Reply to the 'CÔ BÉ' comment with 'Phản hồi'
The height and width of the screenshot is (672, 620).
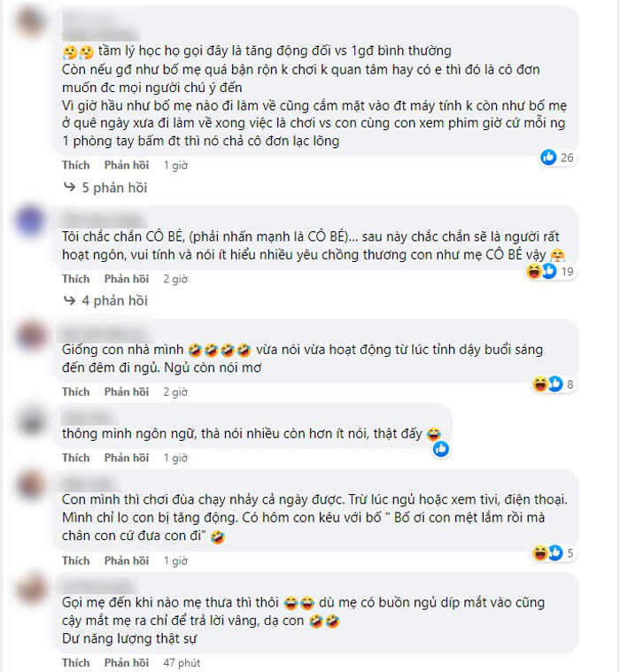[x=127, y=279]
